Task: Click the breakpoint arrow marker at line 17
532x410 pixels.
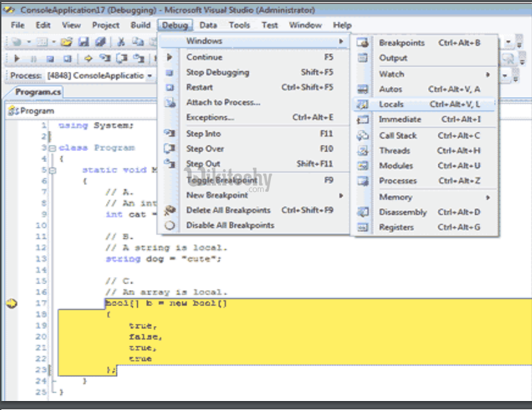Action: [11, 303]
